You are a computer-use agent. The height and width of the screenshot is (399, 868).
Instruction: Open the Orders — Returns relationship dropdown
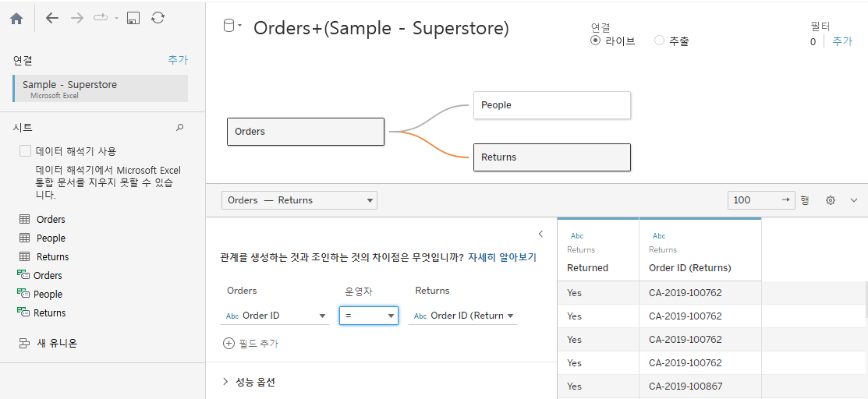299,200
